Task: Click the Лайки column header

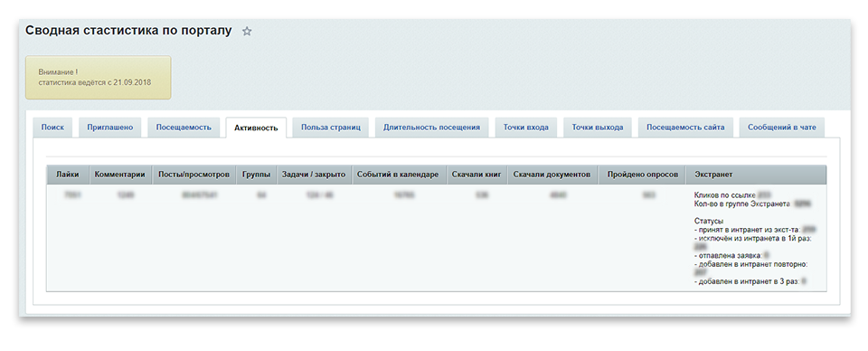Action: (68, 175)
